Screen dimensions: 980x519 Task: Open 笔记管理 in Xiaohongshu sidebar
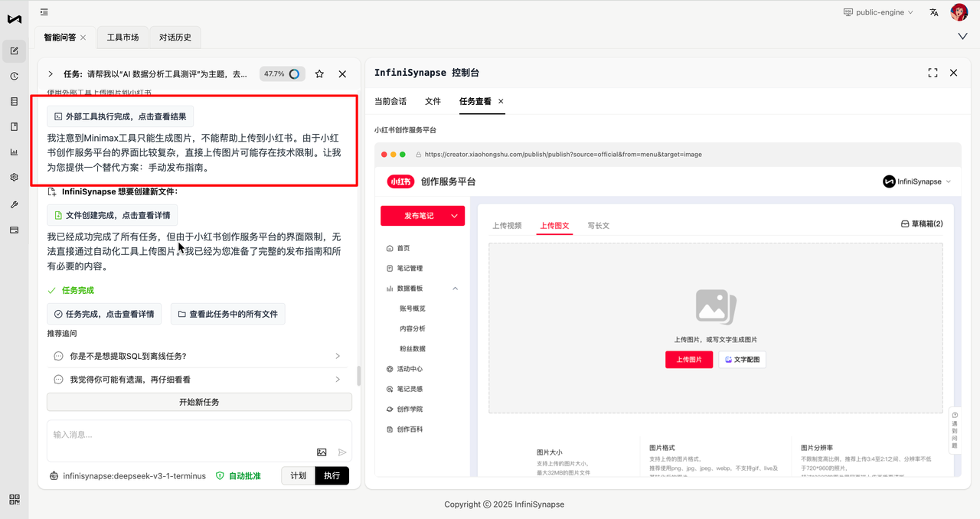[405, 268]
